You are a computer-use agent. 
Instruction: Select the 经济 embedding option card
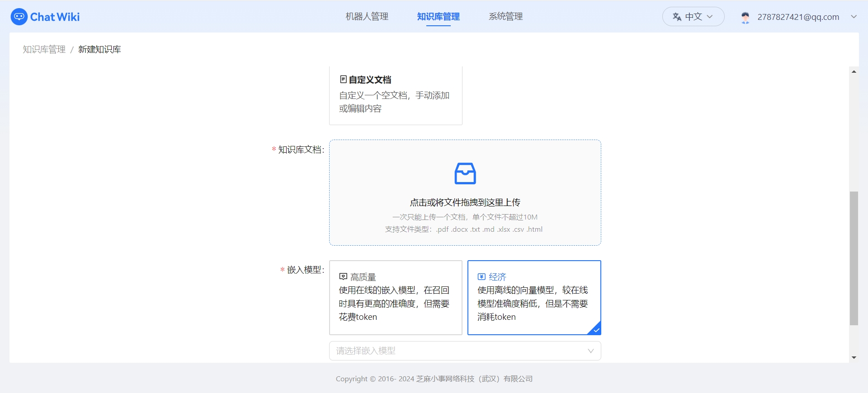tap(534, 298)
